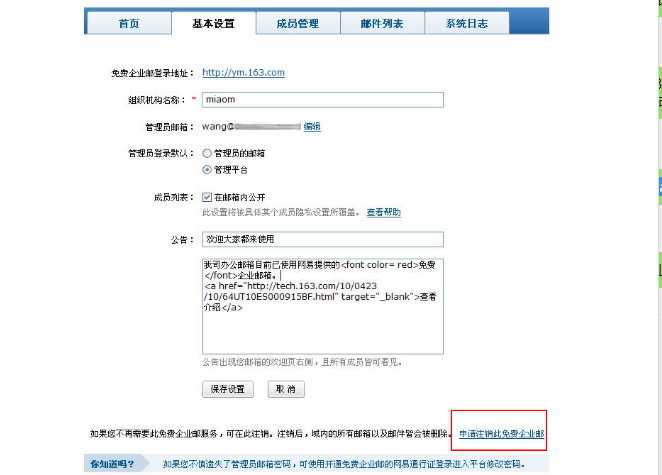This screenshot has height=475, width=662.
Task: Switch to the 基本设置 tab
Action: pos(212,23)
